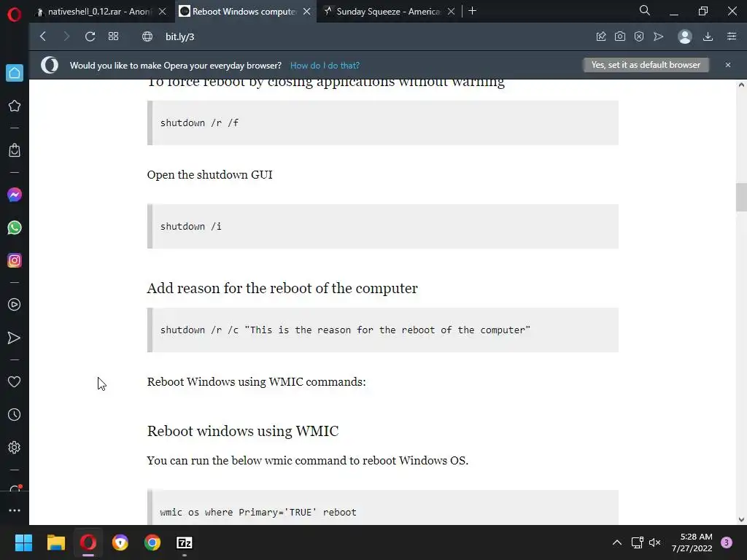Open the Opera main menu logo
The height and width of the screenshot is (560, 747).
coord(15,15)
